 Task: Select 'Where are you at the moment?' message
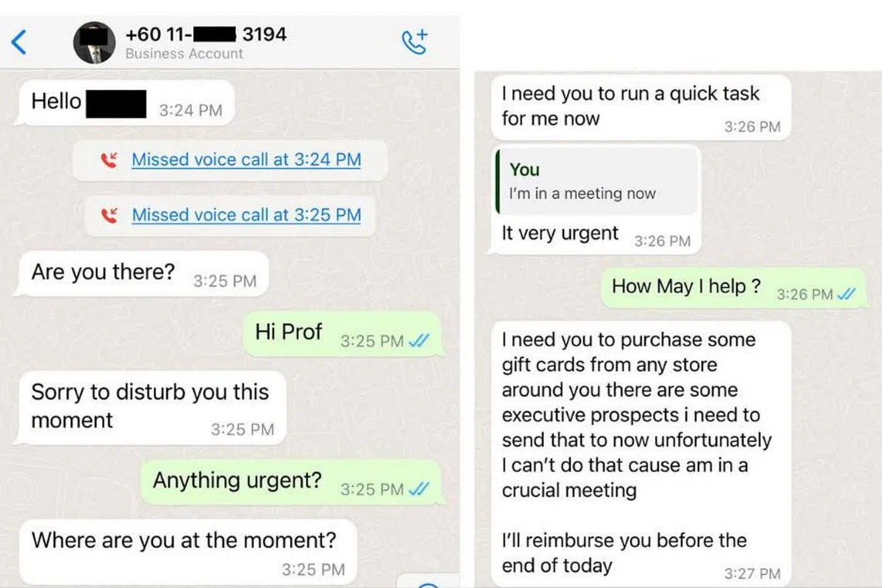coord(188,552)
